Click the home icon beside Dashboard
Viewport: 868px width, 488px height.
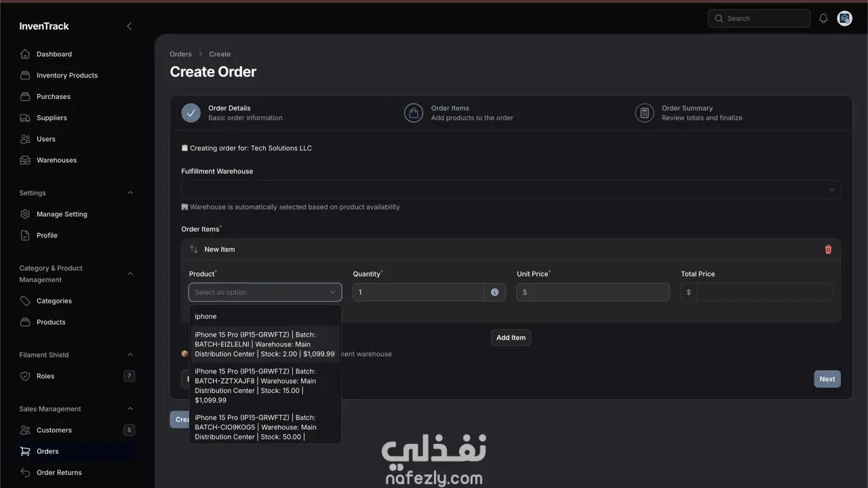[25, 54]
